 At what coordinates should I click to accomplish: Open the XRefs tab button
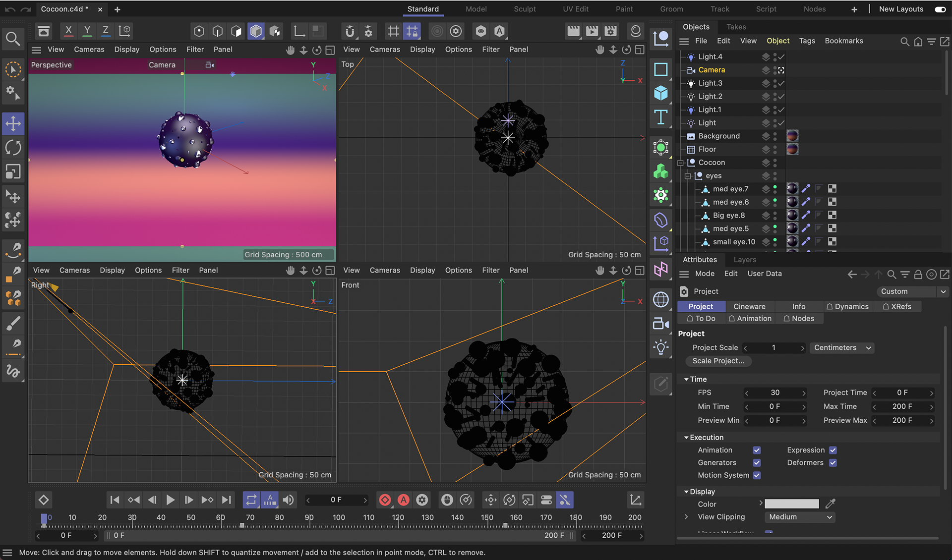896,307
